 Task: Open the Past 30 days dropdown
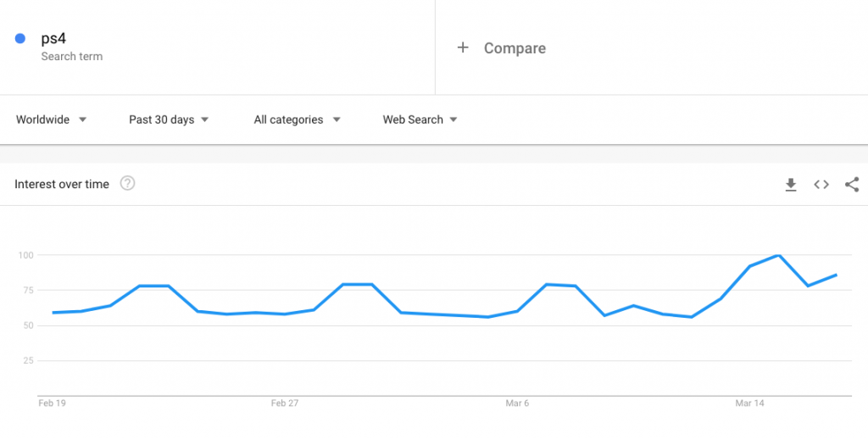169,119
